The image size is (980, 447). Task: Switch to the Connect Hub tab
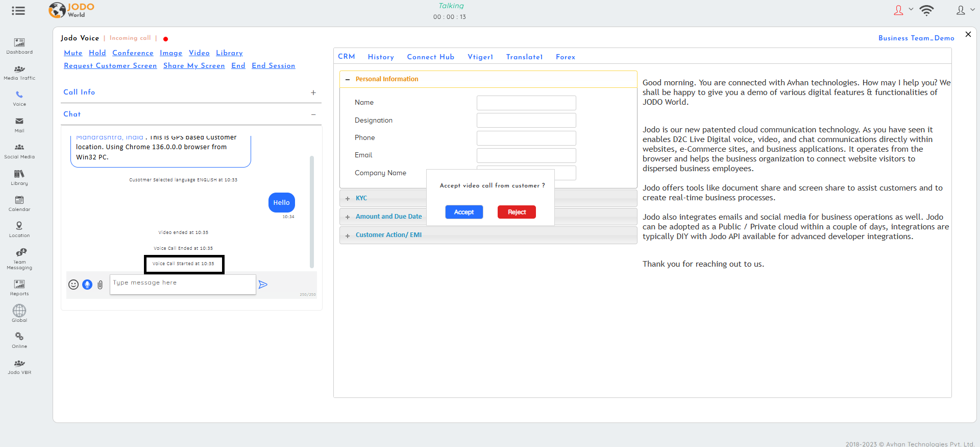(x=430, y=57)
